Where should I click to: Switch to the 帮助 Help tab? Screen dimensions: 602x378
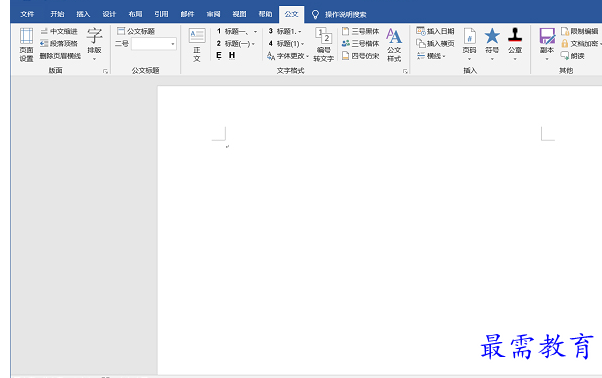pos(265,15)
